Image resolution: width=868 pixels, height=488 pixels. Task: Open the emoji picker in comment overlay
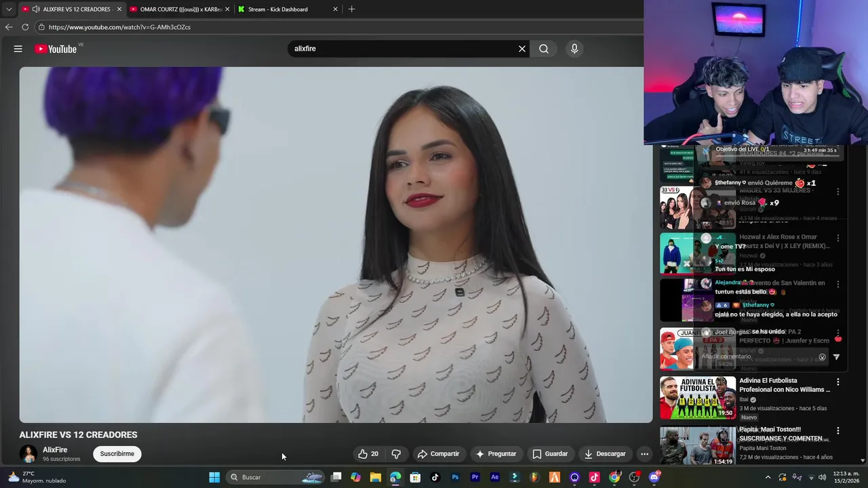click(823, 357)
